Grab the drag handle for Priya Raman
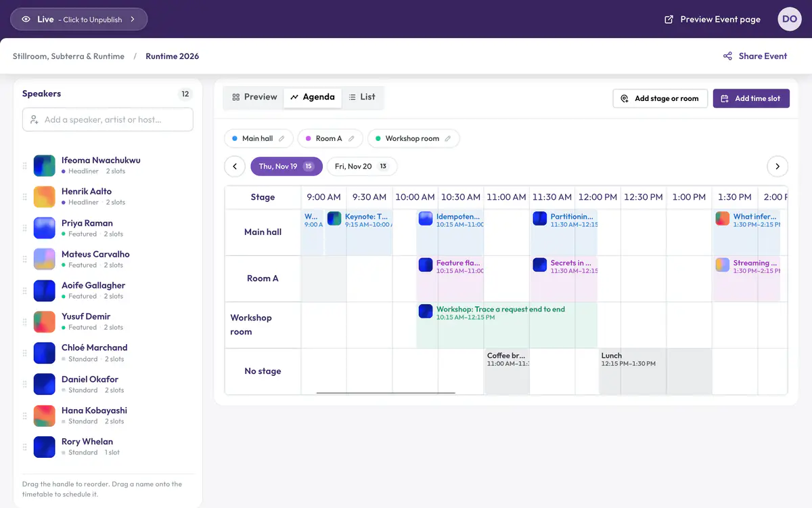Viewport: 812px width, 508px height. click(25, 228)
